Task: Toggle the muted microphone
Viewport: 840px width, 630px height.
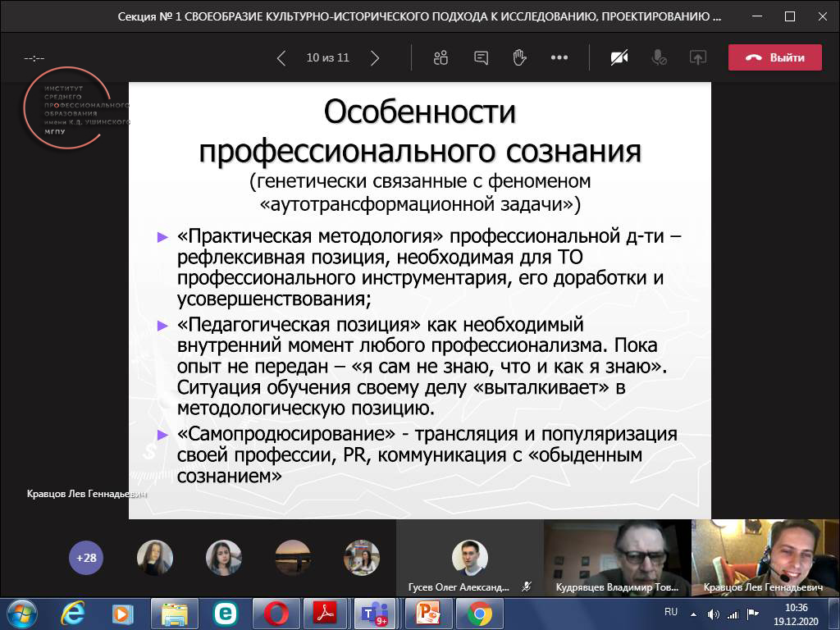Action: 658,57
